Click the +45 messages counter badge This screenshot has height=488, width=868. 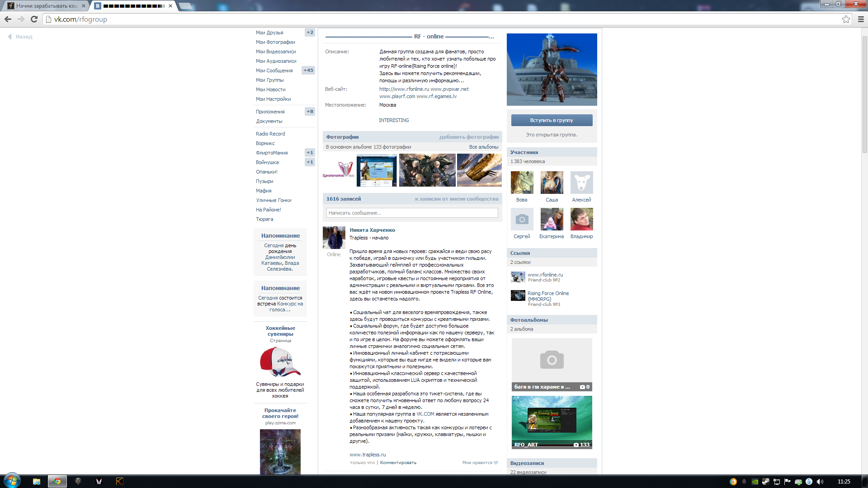pos(308,70)
